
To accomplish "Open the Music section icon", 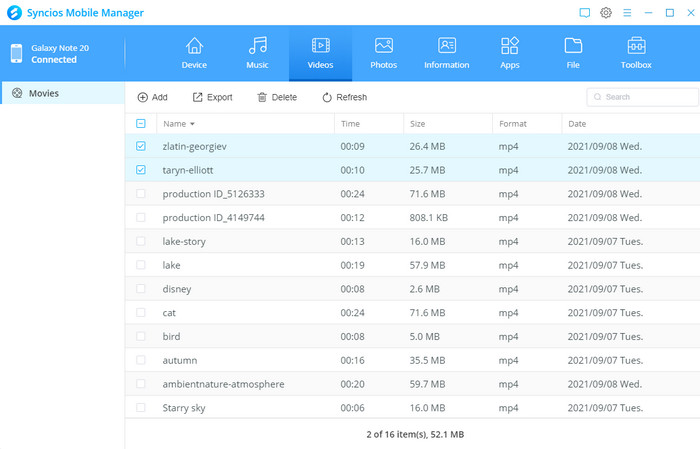I will pos(257,47).
